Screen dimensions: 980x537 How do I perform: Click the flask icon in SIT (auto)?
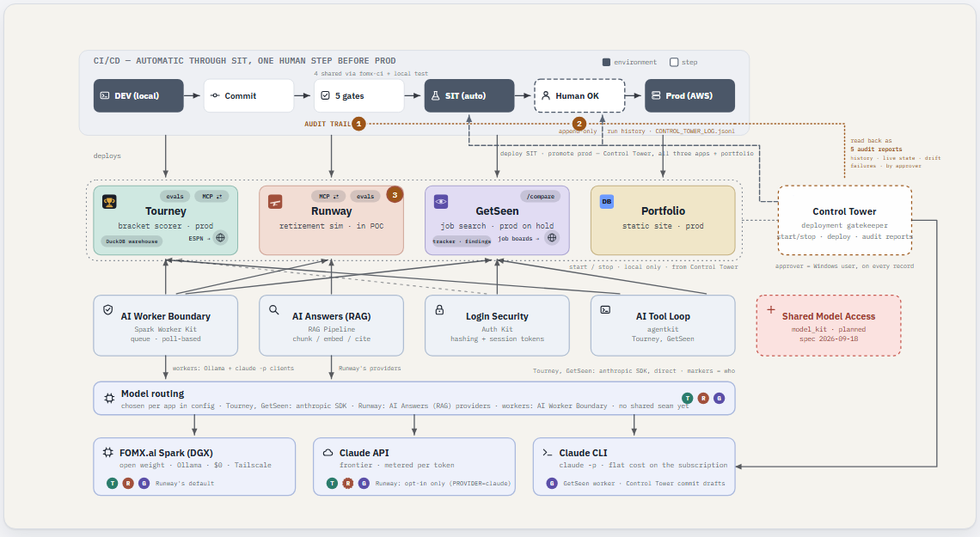pos(436,95)
